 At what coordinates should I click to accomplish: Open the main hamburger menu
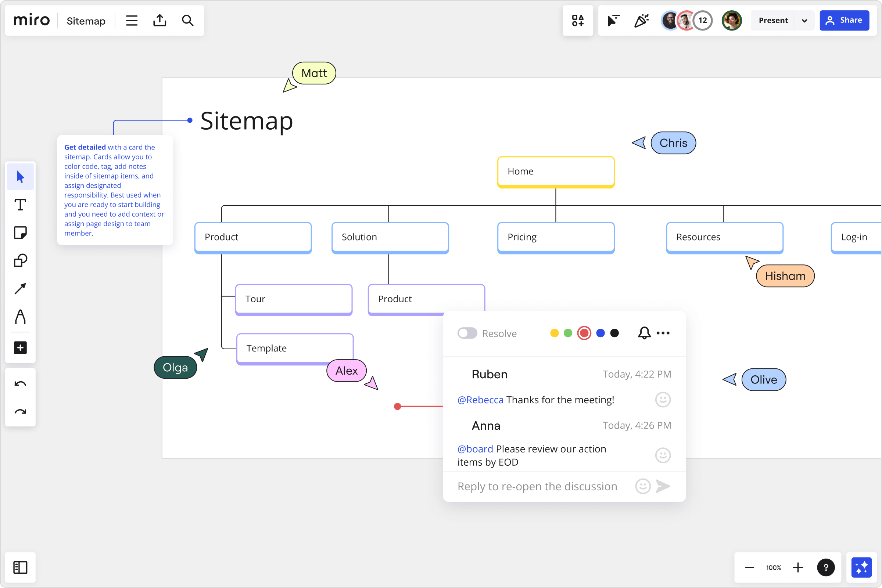[132, 20]
